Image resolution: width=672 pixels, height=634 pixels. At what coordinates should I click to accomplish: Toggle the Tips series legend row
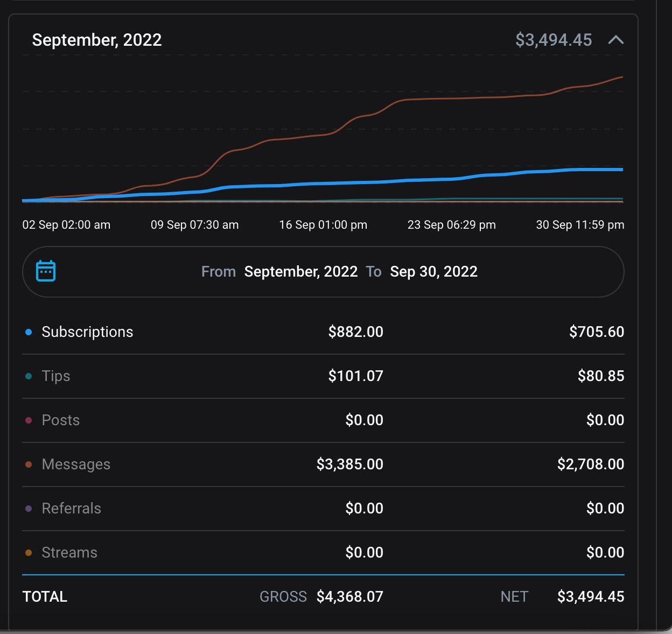pyautogui.click(x=56, y=376)
